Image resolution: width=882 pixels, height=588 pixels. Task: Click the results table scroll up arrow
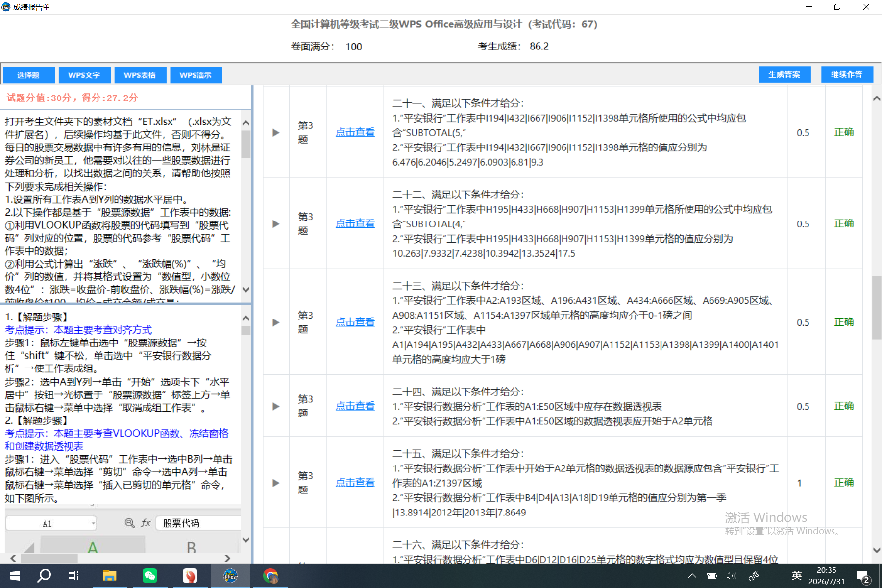point(877,98)
